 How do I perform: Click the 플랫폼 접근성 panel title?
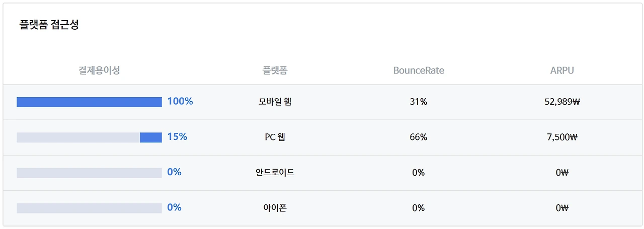[49, 25]
